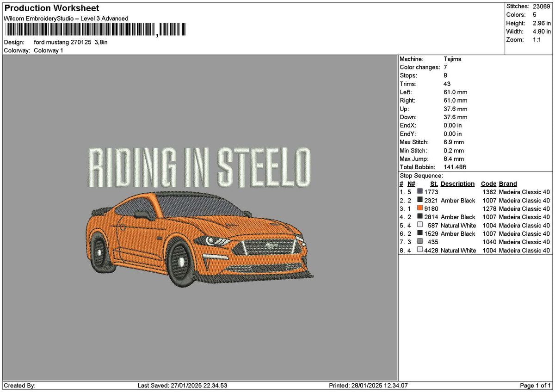Click 'Amber Black' in stop 2 row
This screenshot has height=392, width=555.
458,200
